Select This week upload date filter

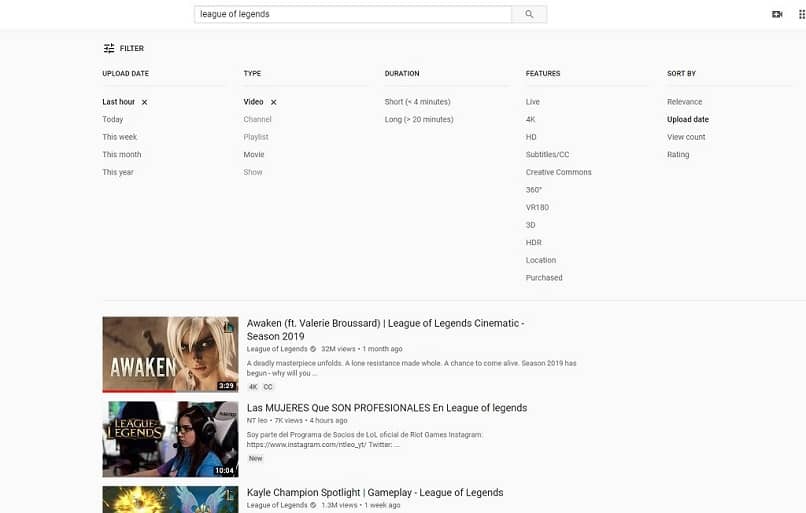tap(120, 137)
